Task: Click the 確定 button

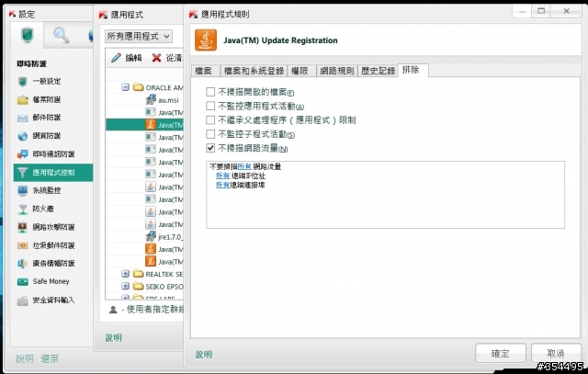Action: tap(500, 354)
